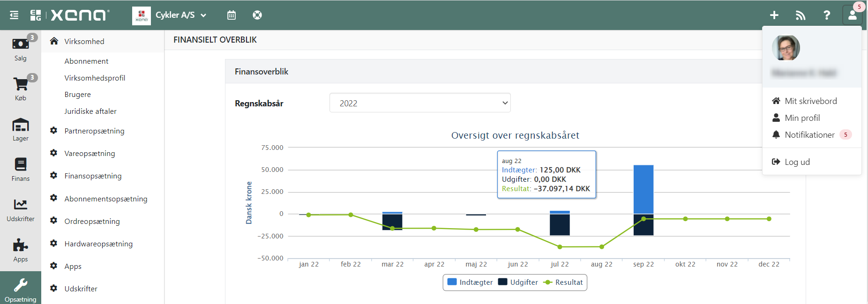Open Notifikationer in the user menu

[x=809, y=135]
